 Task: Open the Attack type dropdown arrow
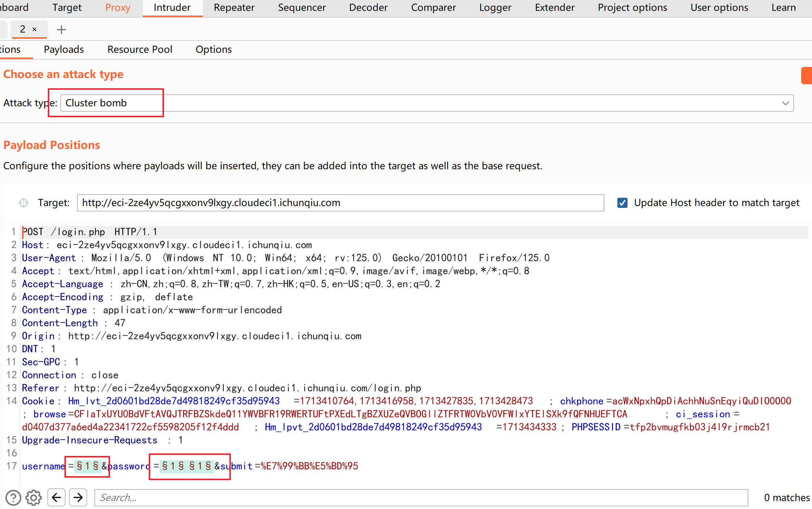coord(785,103)
